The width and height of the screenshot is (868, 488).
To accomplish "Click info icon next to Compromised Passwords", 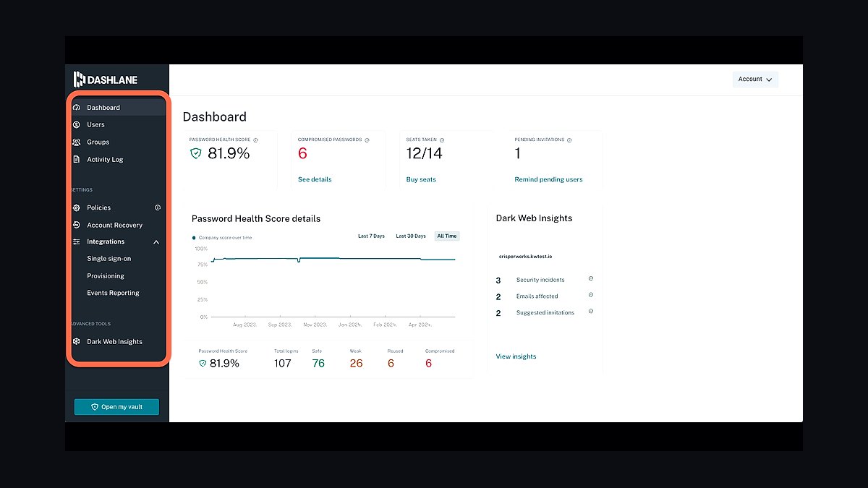I will click(367, 140).
